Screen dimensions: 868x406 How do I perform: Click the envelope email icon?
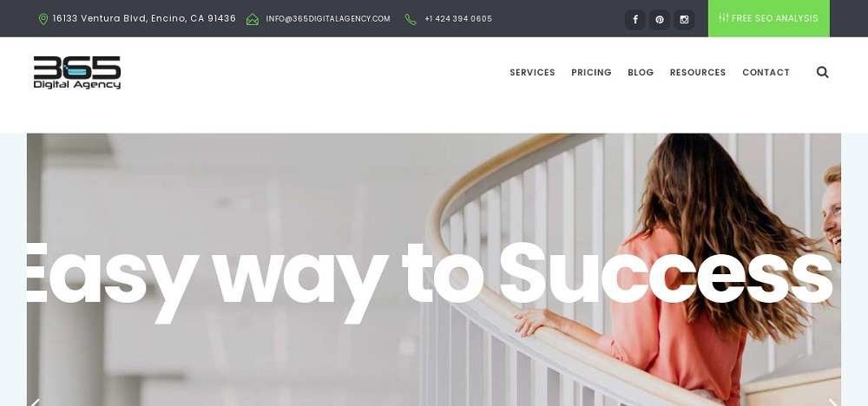[253, 19]
